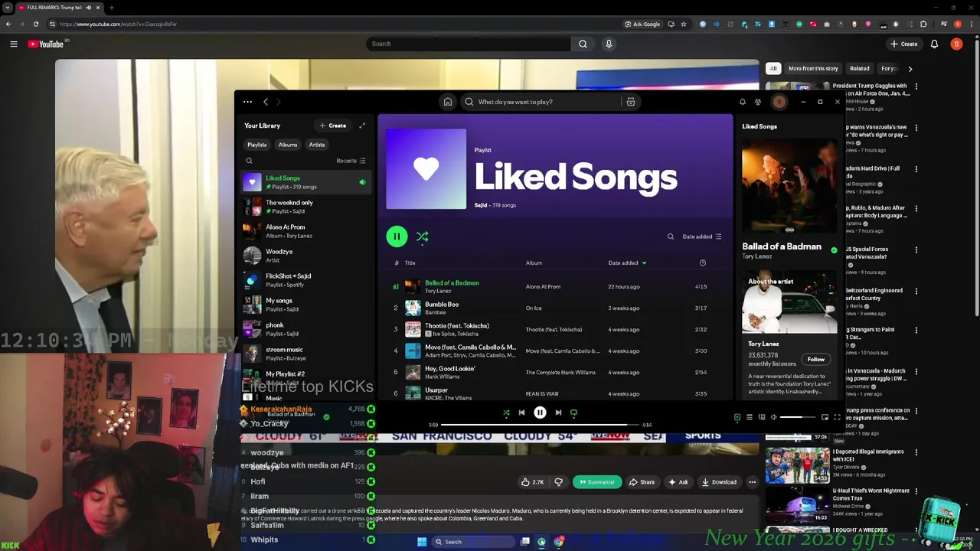Open the Spotify three-dots menu
The width and height of the screenshot is (980, 551).
(247, 102)
